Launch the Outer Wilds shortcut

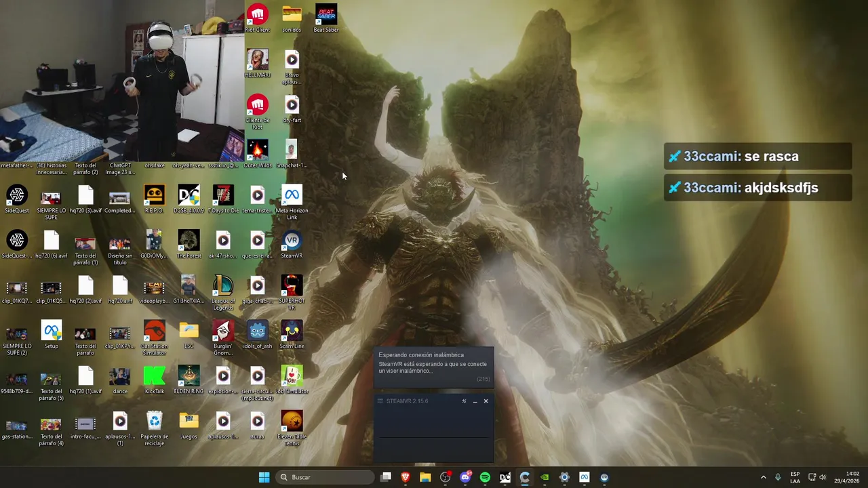[257, 154]
